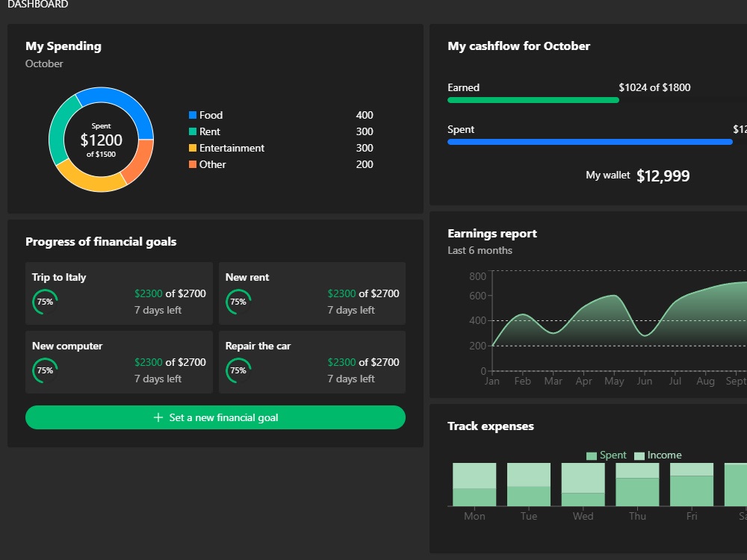Open the New rent goal card

click(x=312, y=293)
